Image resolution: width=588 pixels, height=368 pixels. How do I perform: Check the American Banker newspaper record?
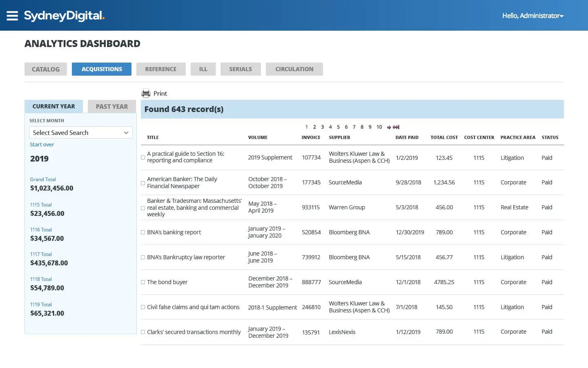point(143,182)
